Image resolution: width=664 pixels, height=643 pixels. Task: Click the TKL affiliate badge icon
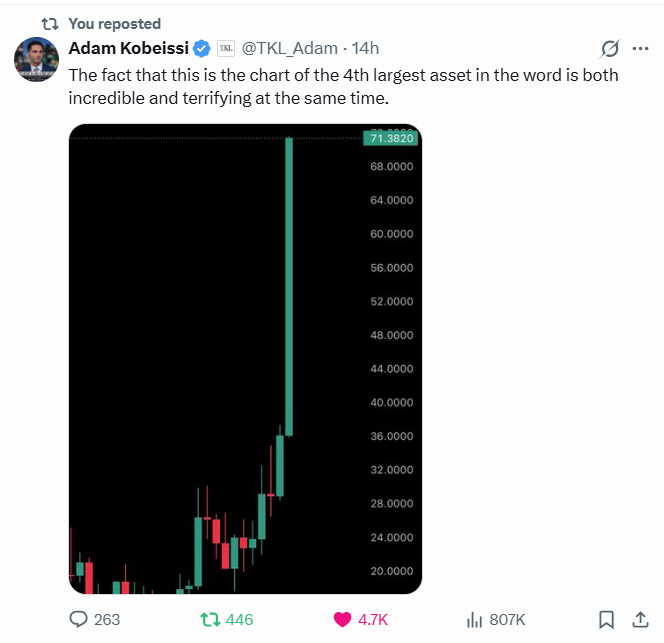point(226,48)
